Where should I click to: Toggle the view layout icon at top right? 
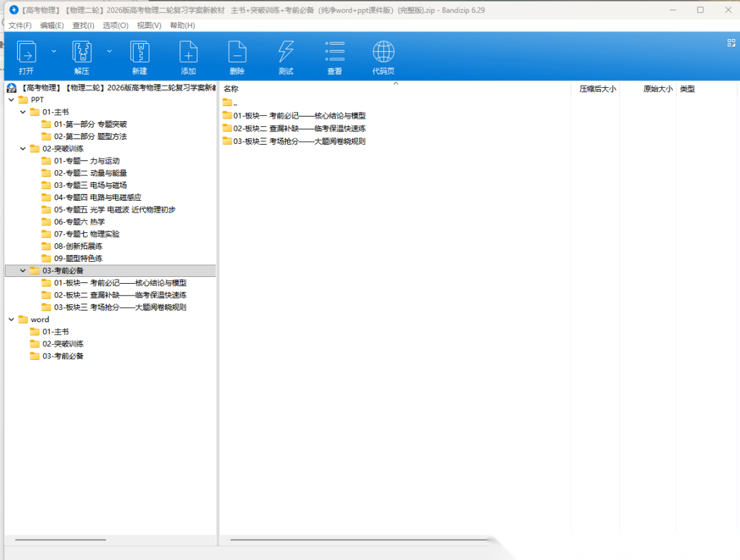pyautogui.click(x=730, y=42)
